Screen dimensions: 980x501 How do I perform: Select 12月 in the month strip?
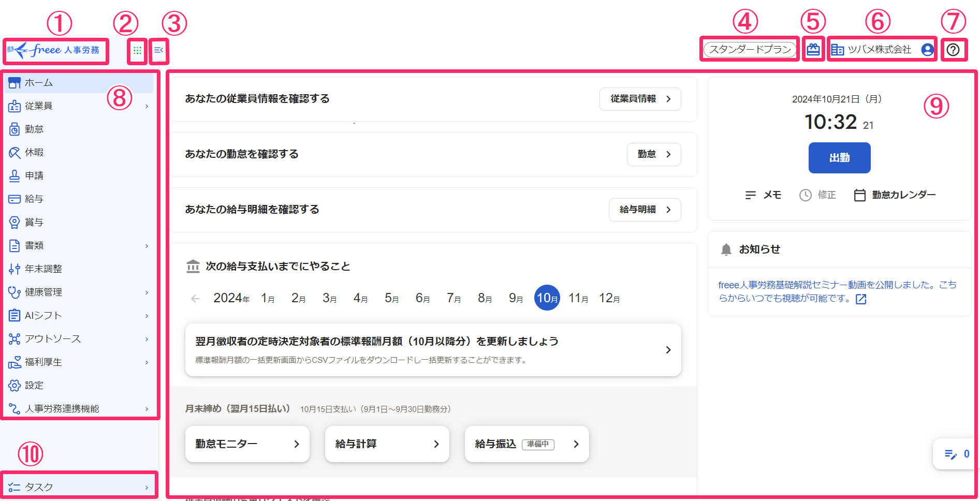pos(609,298)
